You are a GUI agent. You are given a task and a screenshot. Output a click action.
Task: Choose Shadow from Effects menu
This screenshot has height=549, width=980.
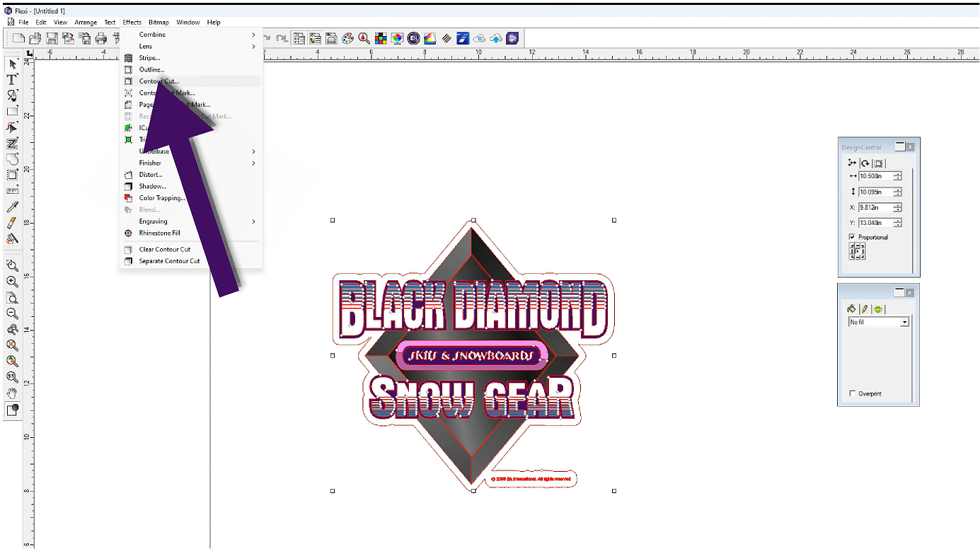pyautogui.click(x=190, y=186)
